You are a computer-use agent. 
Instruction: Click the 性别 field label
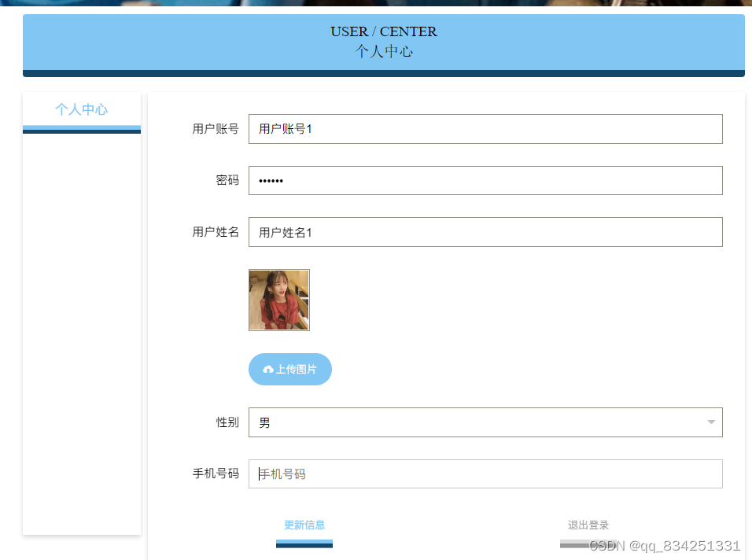pyautogui.click(x=227, y=422)
